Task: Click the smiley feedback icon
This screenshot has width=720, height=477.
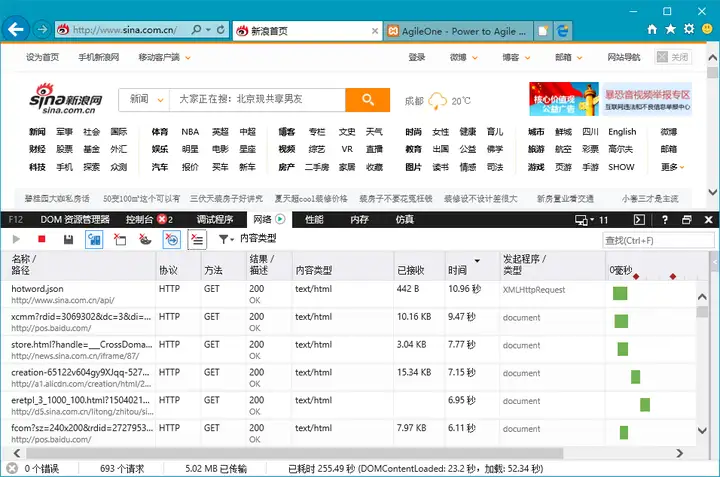Action: point(708,29)
